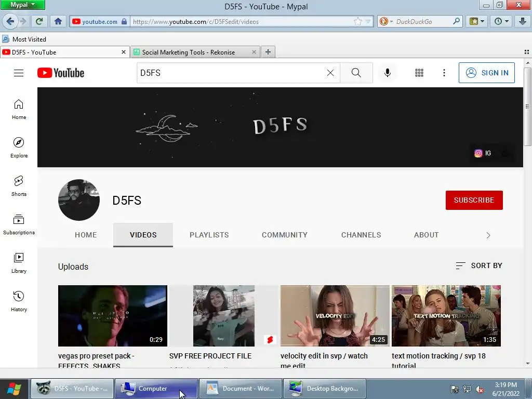Open the downloads arrow button
Viewport: 532px width, 399px height.
[x=523, y=21]
